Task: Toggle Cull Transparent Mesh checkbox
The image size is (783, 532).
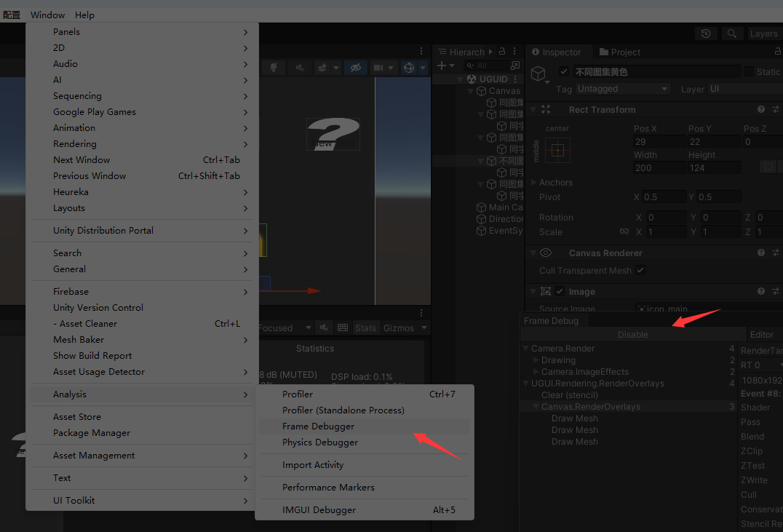Action: [x=640, y=270]
